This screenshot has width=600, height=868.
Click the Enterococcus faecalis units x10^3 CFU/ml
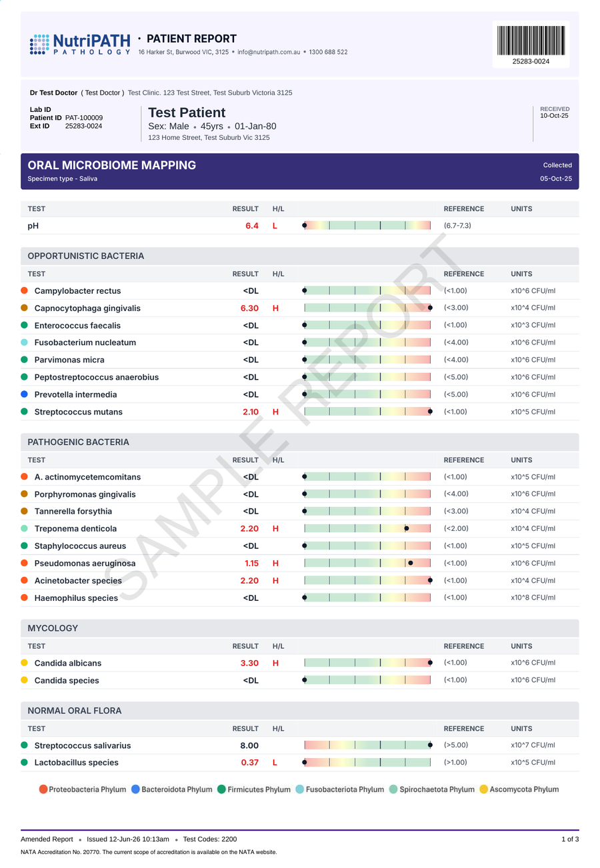pos(533,325)
